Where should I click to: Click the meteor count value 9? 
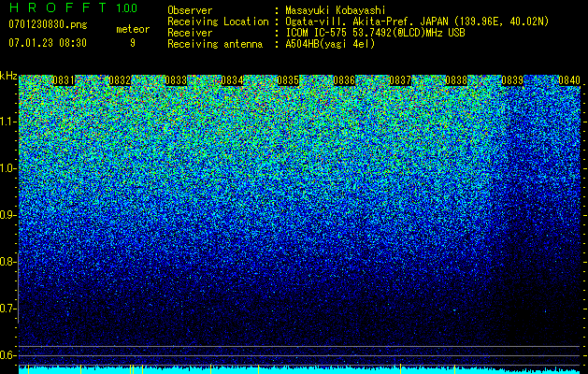point(133,43)
